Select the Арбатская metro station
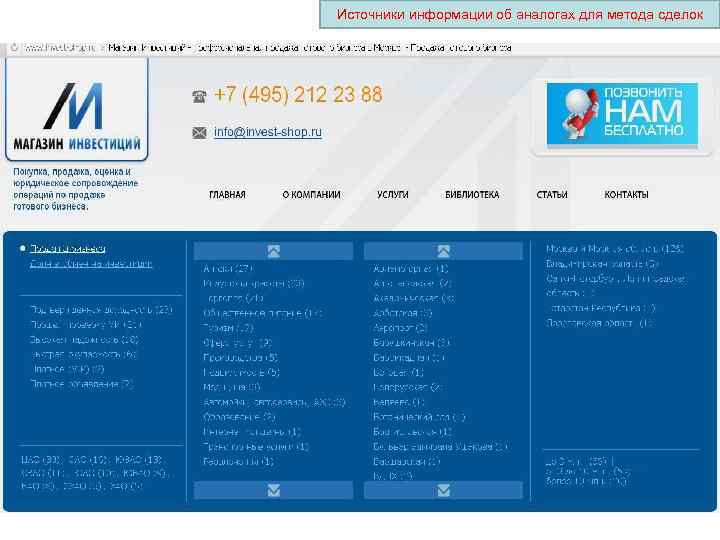The height and width of the screenshot is (540, 720). tap(403, 313)
